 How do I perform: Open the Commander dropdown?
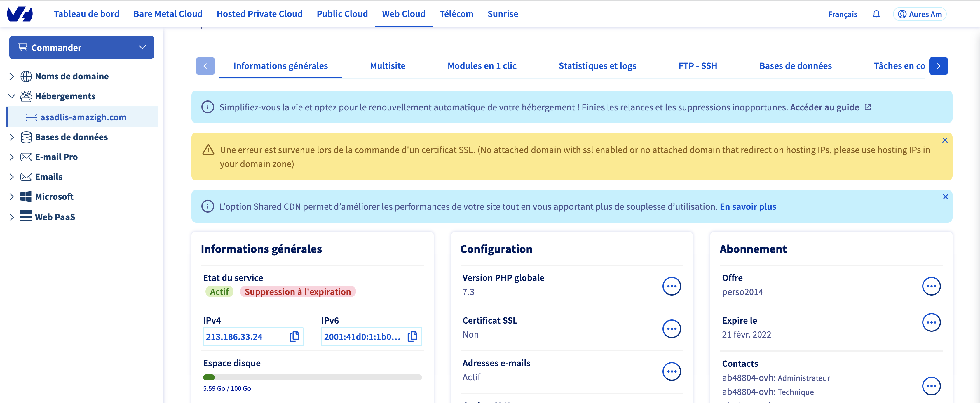pos(81,48)
